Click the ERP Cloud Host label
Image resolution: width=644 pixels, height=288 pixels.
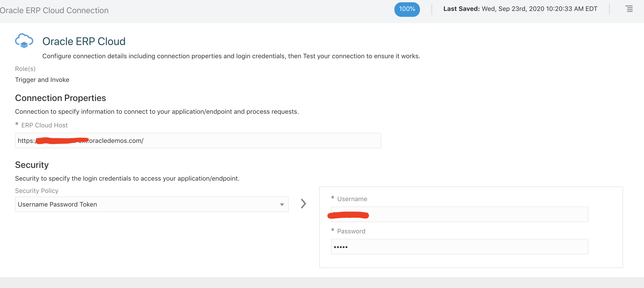click(44, 125)
